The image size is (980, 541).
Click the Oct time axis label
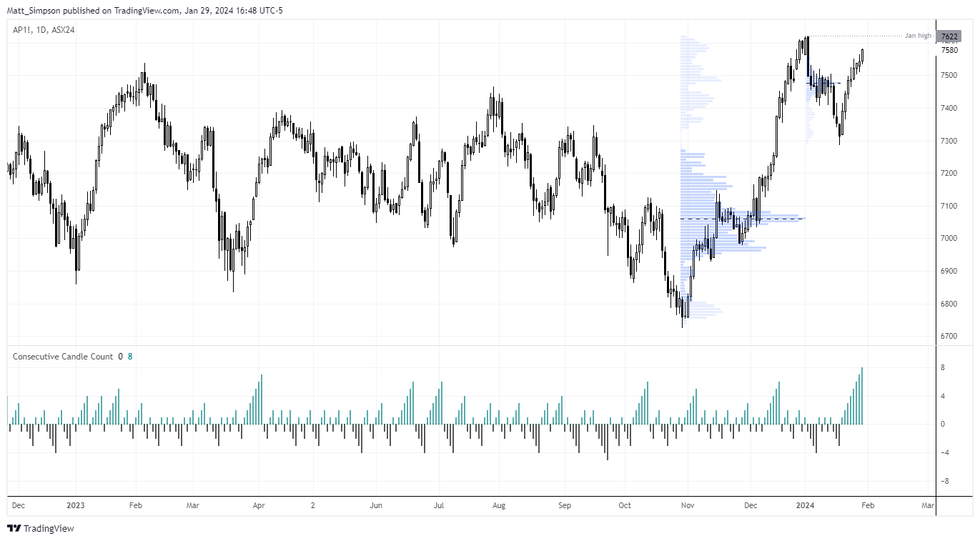(625, 505)
